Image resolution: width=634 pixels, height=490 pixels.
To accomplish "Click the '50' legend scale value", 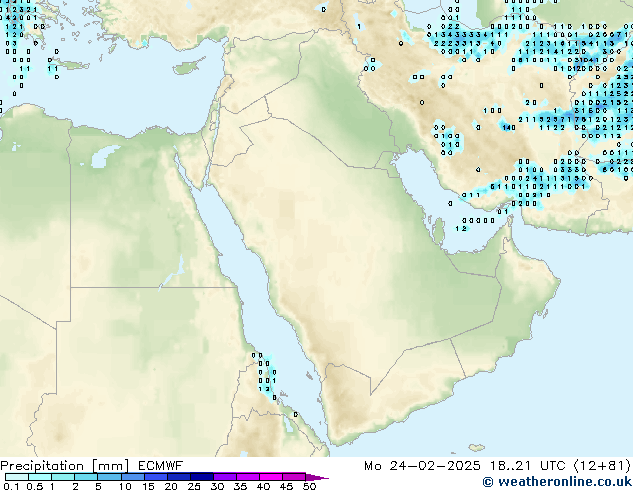I will [309, 486].
